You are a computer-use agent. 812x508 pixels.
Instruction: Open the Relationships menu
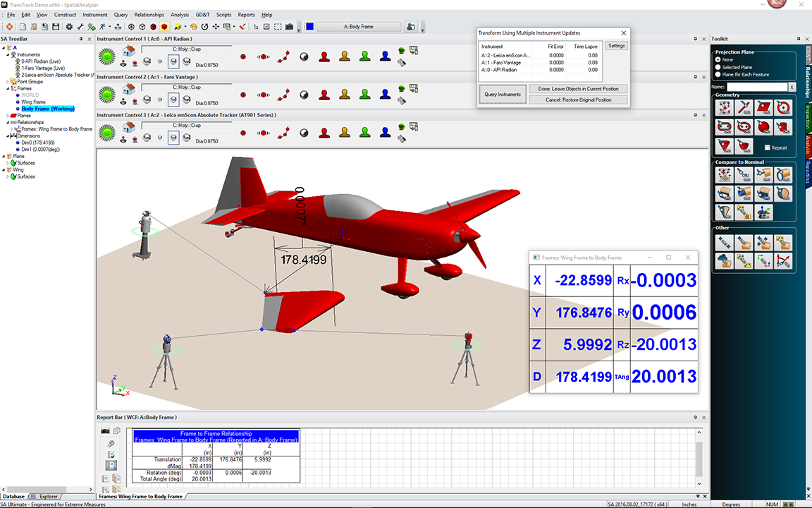click(149, 15)
